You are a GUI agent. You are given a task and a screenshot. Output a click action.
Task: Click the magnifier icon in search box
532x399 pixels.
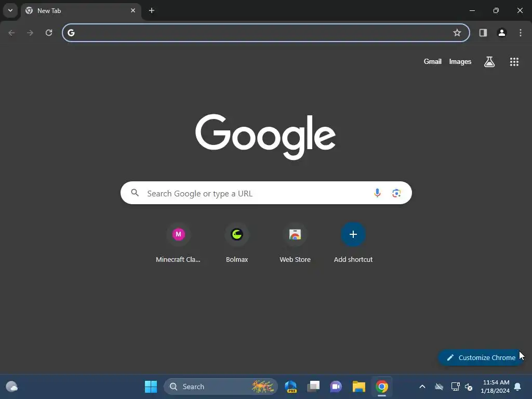(x=135, y=193)
